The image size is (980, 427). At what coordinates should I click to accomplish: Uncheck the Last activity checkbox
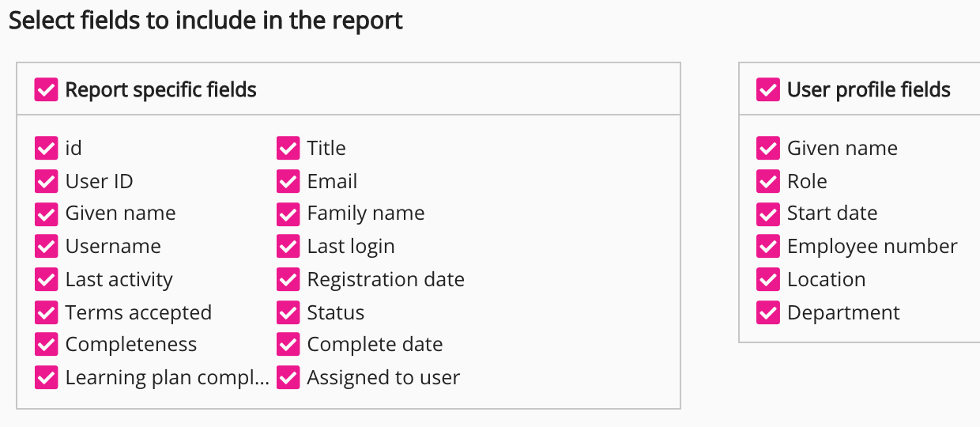pos(47,279)
